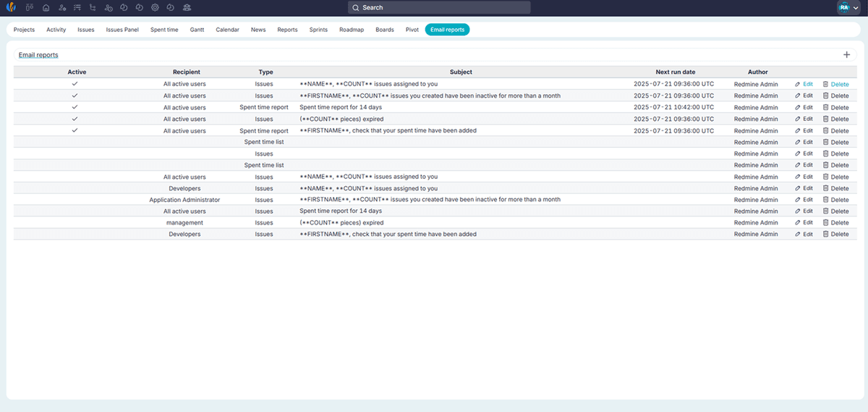The height and width of the screenshot is (412, 868).
Task: Edit the Application Administrator report
Action: pyautogui.click(x=804, y=200)
